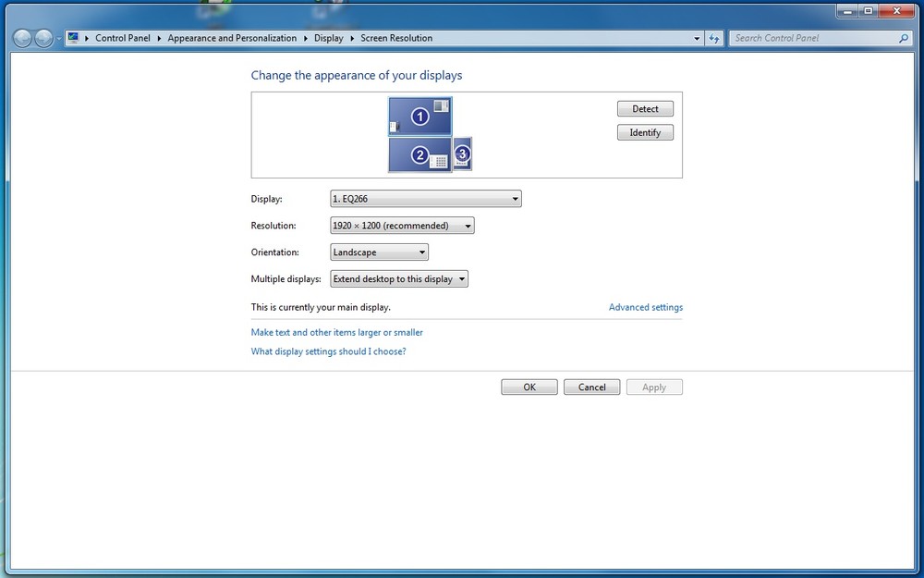Screen dimensions: 924x578
Task: Navigate to Appearance and Personalization via breadcrumb
Action: click(232, 38)
